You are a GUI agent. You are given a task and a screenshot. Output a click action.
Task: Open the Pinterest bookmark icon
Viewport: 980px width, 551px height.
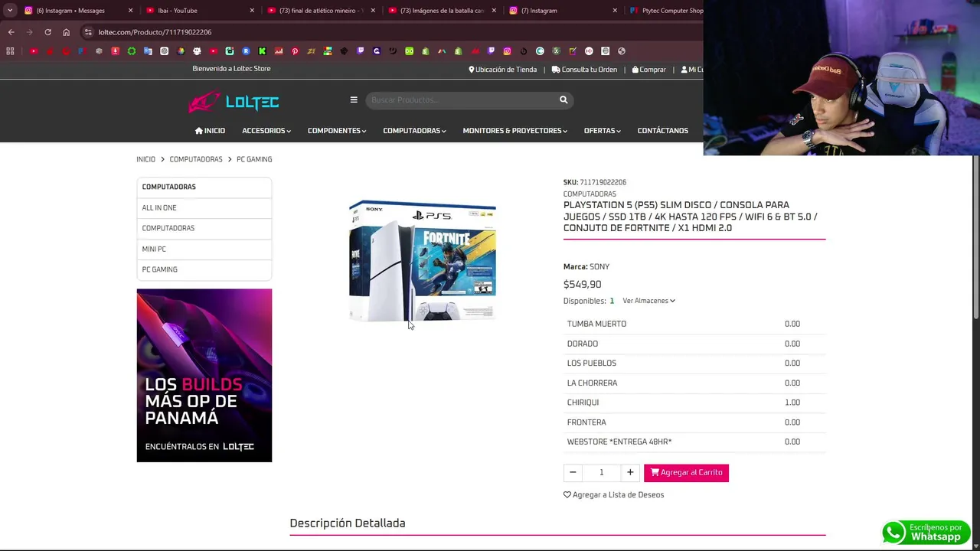(x=295, y=51)
